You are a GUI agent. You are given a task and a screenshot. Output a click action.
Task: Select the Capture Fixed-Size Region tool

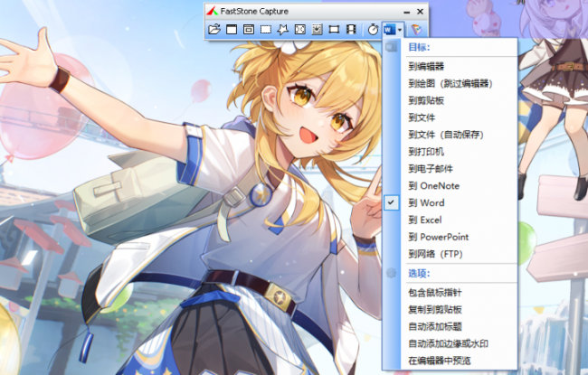pos(334,29)
